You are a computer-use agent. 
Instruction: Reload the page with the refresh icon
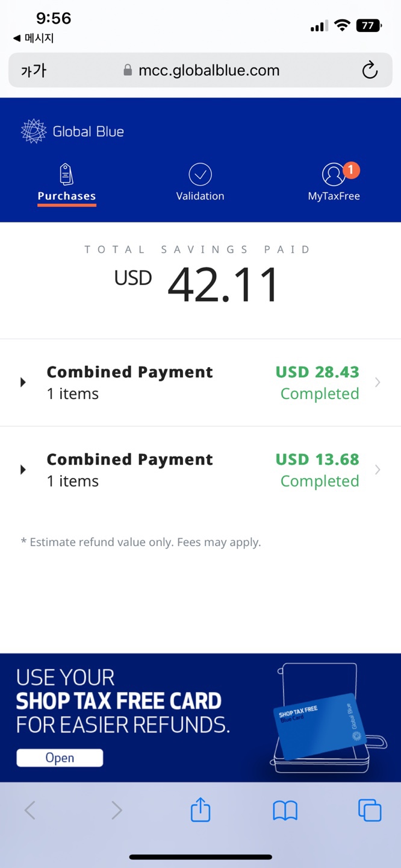coord(370,71)
